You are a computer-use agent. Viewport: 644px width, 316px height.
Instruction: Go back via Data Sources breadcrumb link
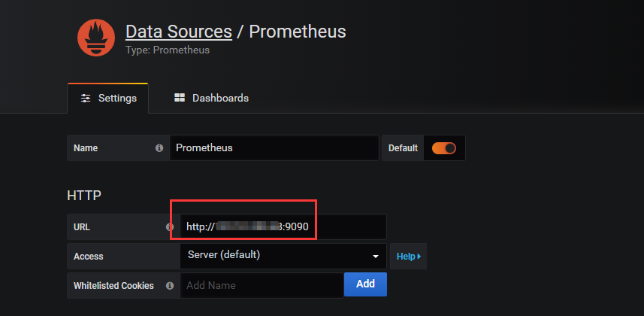(178, 32)
